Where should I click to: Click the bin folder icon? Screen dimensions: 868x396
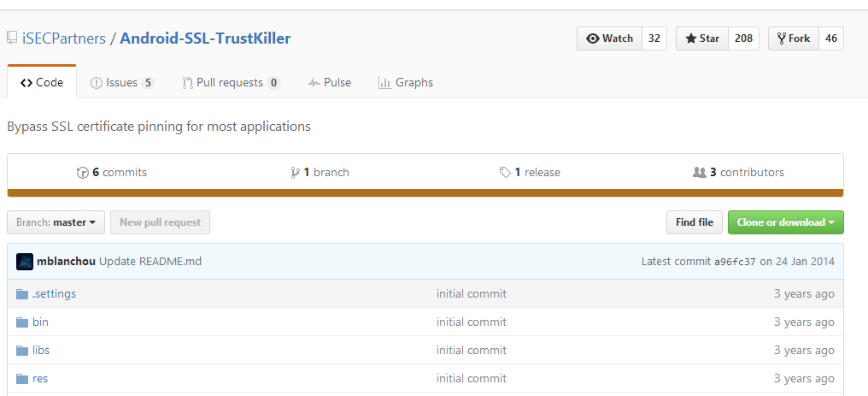(x=22, y=322)
